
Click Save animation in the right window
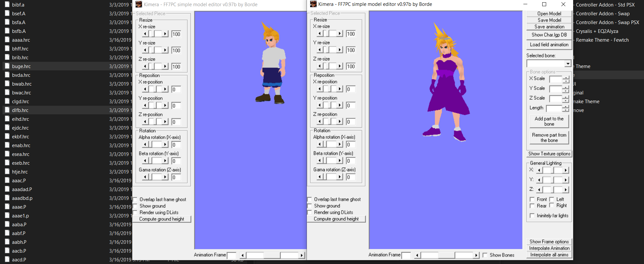549,27
